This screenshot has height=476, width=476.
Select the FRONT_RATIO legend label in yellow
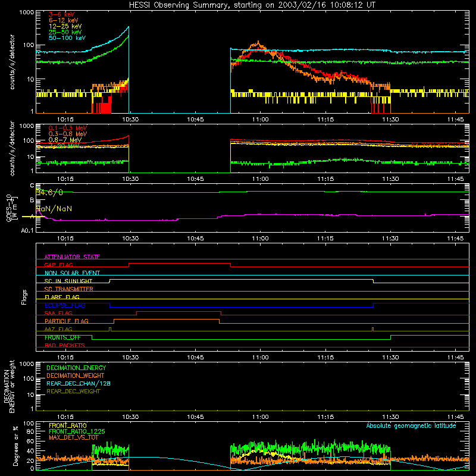[68, 425]
